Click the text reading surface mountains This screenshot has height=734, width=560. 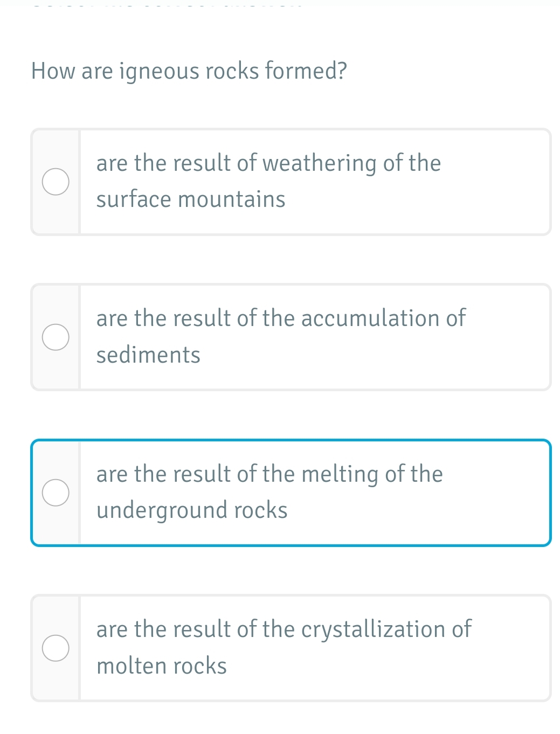pos(191,199)
